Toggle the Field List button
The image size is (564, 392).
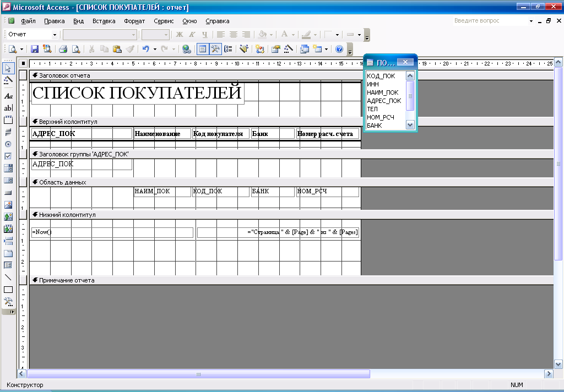coord(203,49)
